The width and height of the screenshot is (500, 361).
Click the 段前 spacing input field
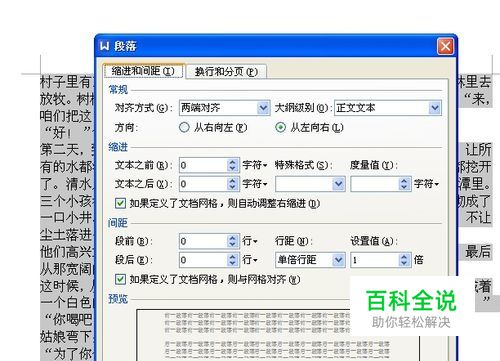[203, 241]
